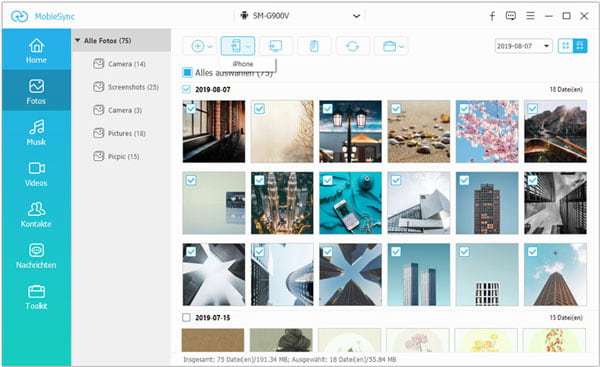Open Nachrichten messages section
The height and width of the screenshot is (367, 600).
(36, 256)
